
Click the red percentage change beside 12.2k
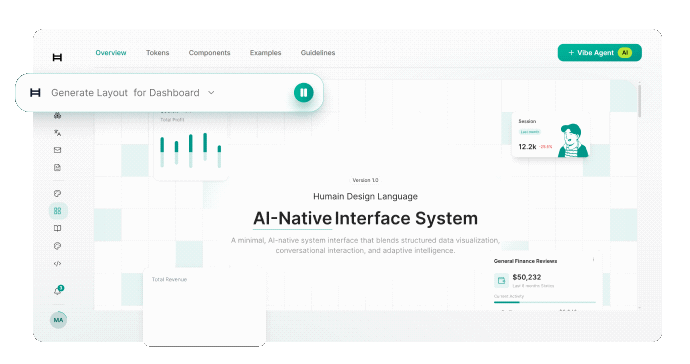click(546, 147)
